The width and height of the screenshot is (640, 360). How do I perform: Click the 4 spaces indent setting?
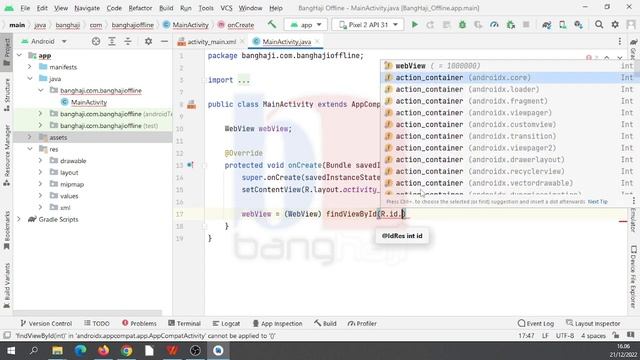tap(593, 336)
